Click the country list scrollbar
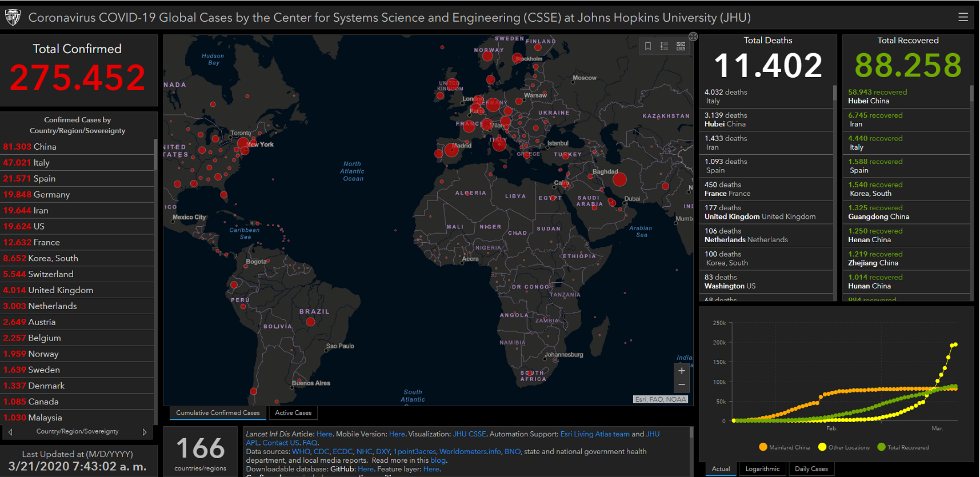The height and width of the screenshot is (477, 980). (x=155, y=154)
